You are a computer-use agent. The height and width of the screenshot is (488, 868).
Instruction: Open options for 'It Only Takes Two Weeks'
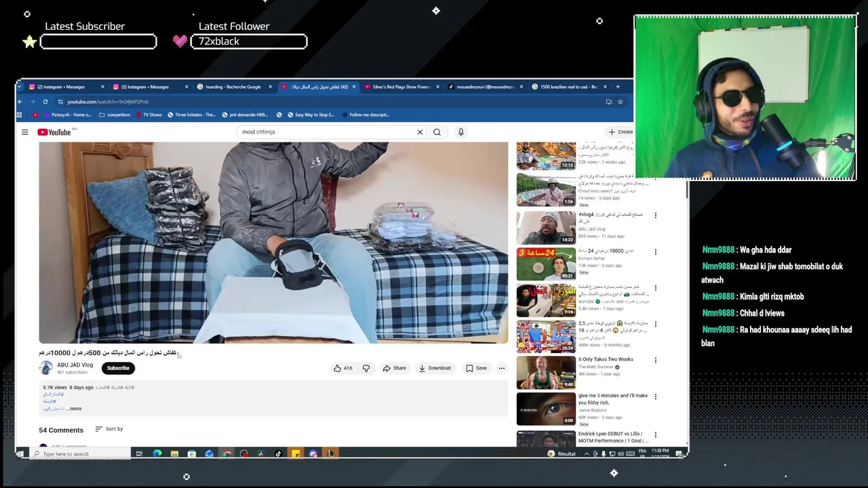(x=655, y=360)
